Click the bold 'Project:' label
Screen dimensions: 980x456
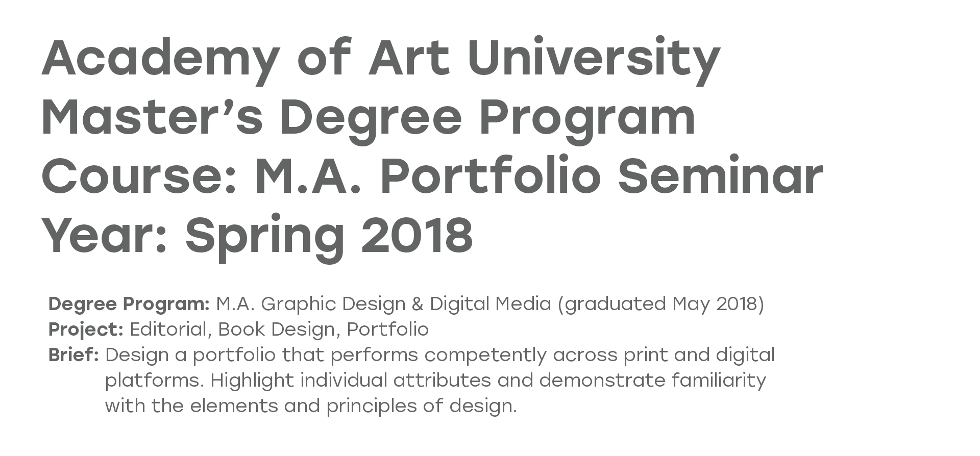pyautogui.click(x=86, y=330)
